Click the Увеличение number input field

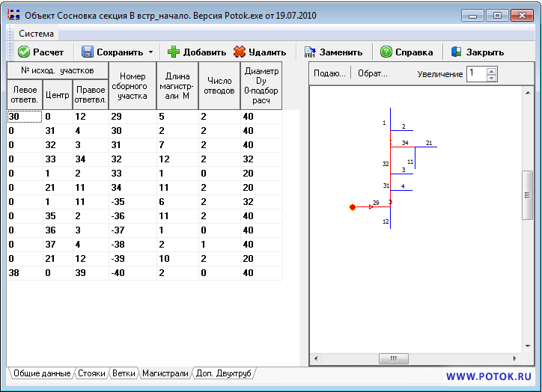click(x=475, y=73)
